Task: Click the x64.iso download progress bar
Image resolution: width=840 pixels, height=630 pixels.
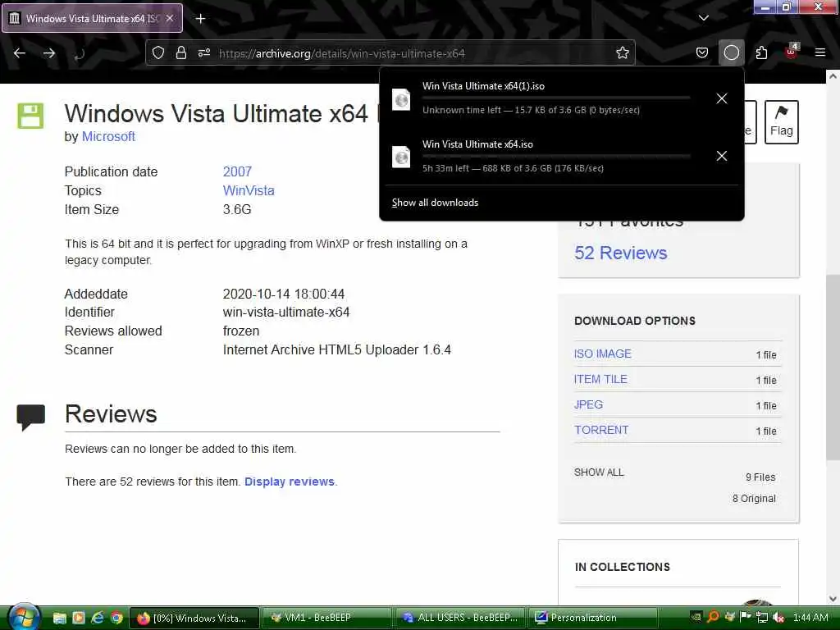Action: tap(556, 156)
